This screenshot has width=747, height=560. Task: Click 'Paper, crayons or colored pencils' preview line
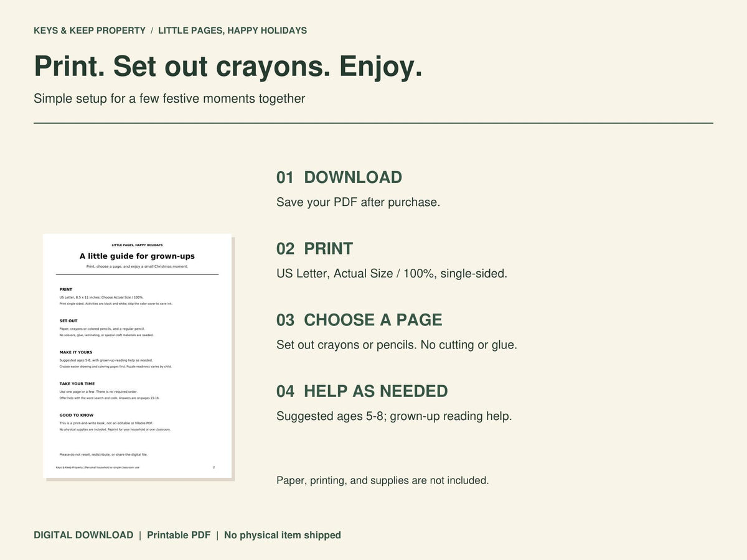[x=102, y=329]
